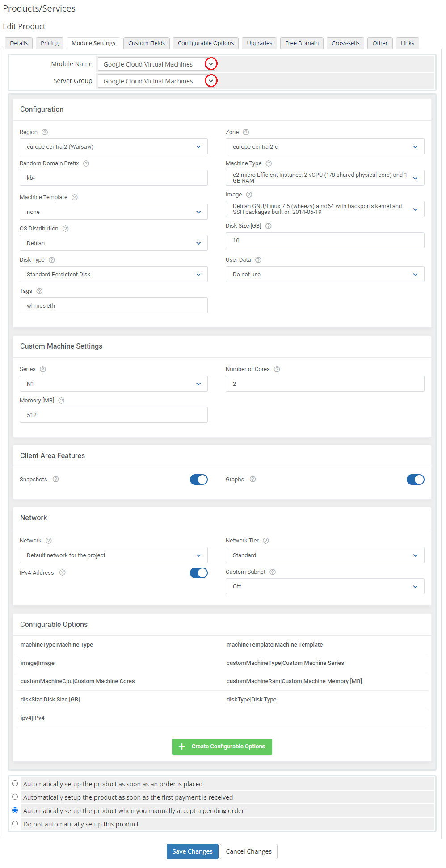Open the Server Group dropdown

158,81
